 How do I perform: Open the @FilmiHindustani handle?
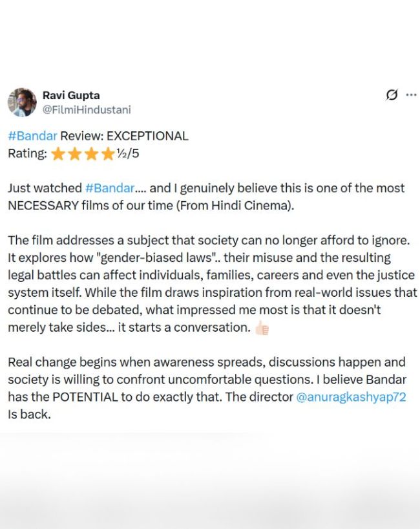click(87, 110)
